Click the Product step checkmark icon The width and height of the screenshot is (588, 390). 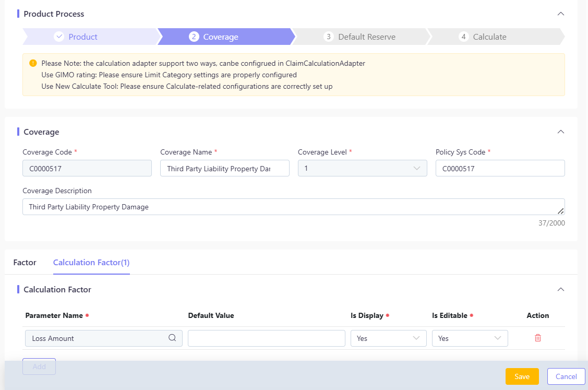(59, 37)
